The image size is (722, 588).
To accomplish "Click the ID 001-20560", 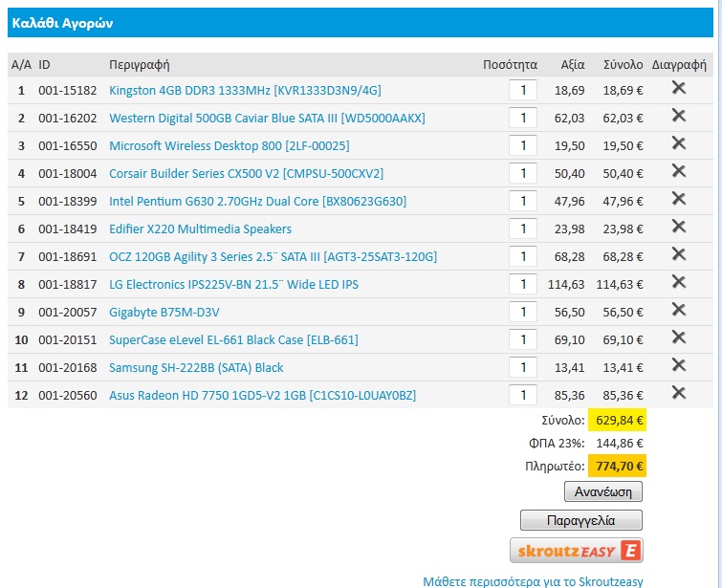I will (x=68, y=395).
